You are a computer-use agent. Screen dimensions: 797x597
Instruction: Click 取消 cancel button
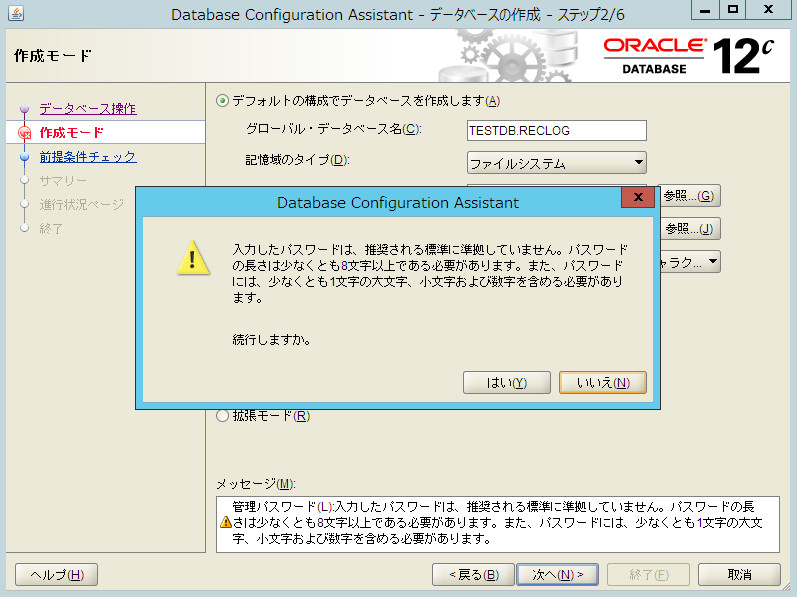[739, 575]
